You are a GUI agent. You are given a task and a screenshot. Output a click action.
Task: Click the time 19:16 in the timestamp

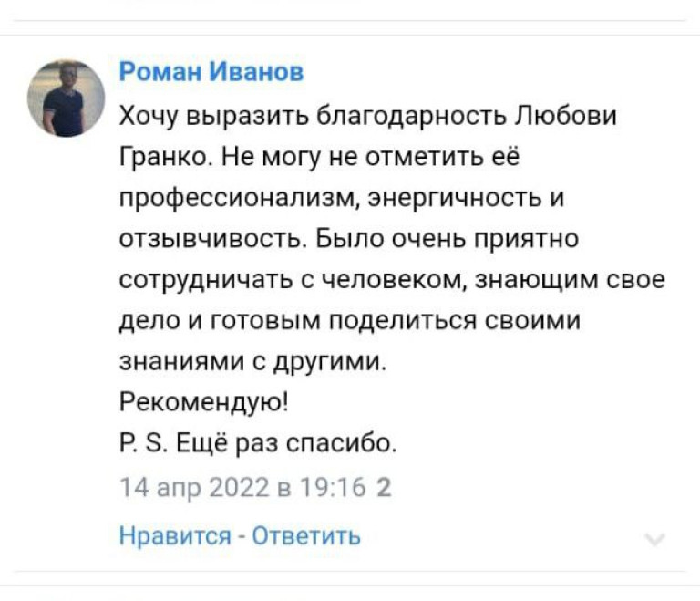(x=333, y=488)
